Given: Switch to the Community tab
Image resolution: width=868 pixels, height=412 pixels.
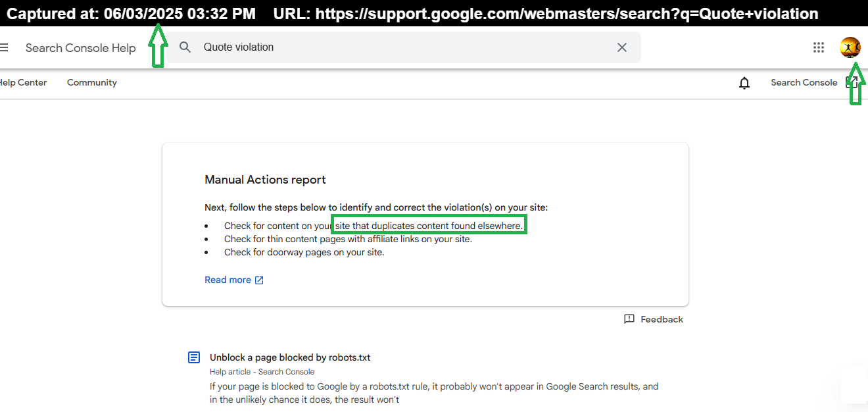Looking at the screenshot, I should pyautogui.click(x=92, y=82).
